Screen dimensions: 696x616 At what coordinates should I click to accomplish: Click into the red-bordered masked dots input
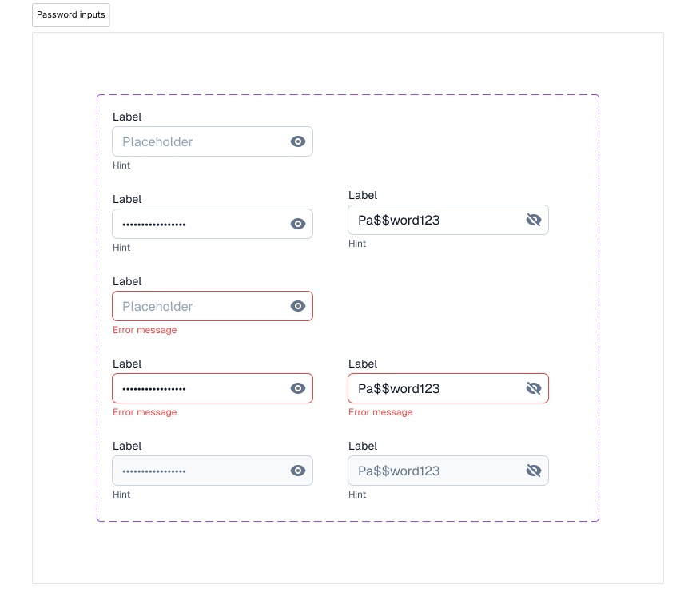pos(213,388)
